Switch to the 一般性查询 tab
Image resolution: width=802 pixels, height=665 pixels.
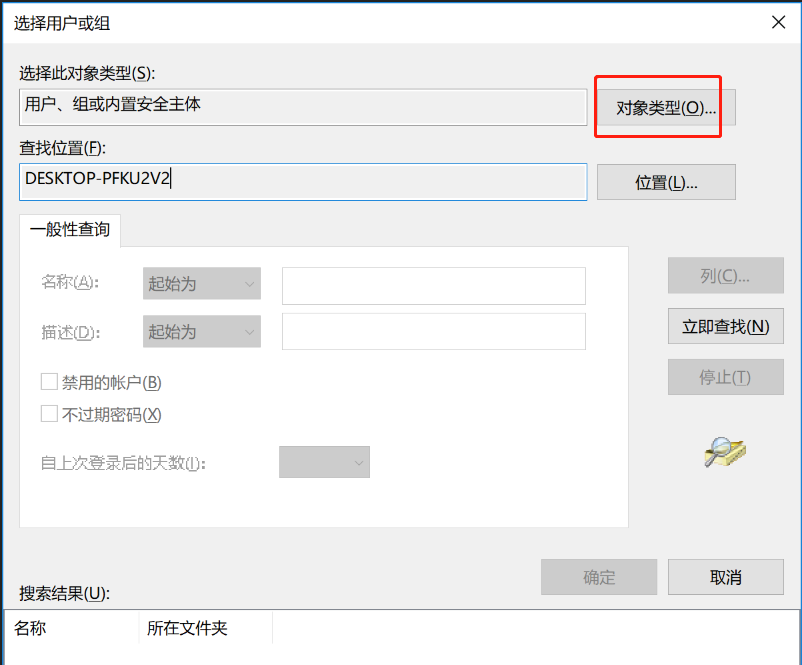click(x=70, y=229)
